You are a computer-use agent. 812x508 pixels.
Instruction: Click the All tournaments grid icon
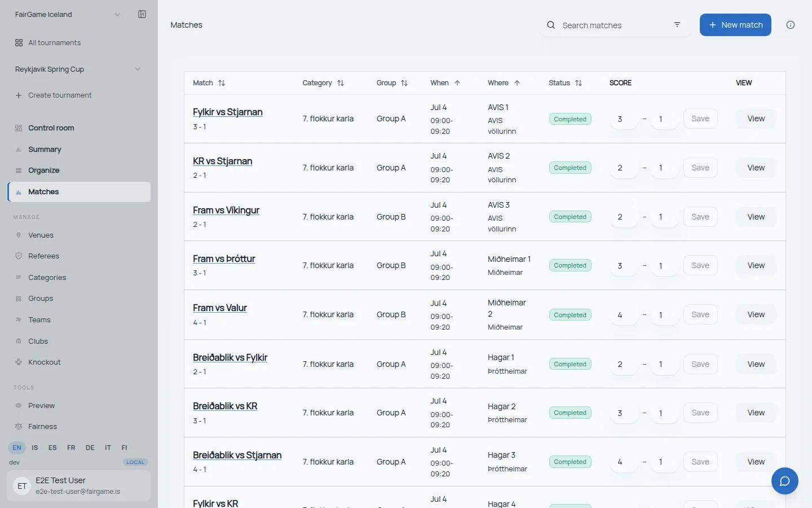pyautogui.click(x=19, y=43)
